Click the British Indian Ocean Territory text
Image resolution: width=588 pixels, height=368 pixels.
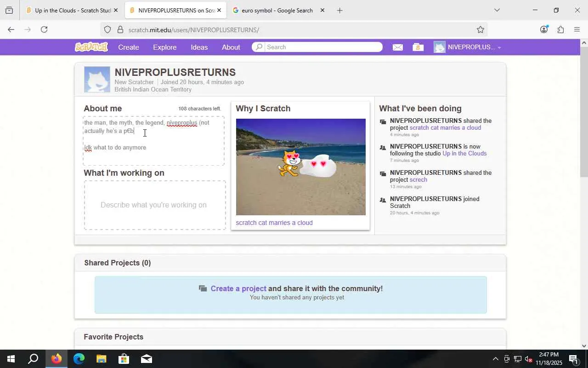[x=153, y=90]
